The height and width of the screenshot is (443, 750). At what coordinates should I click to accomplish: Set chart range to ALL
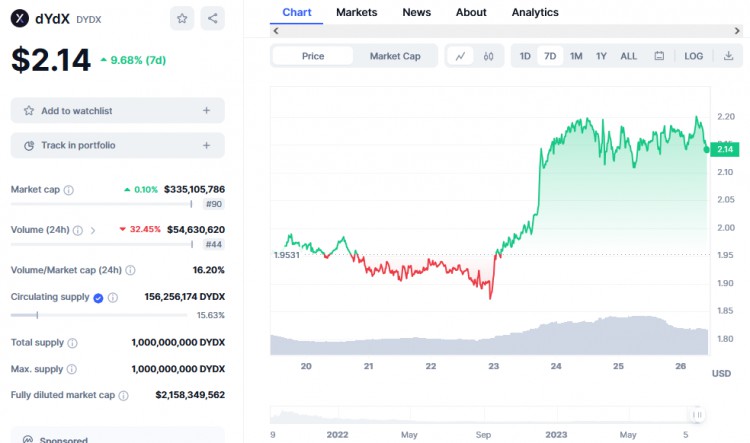629,56
